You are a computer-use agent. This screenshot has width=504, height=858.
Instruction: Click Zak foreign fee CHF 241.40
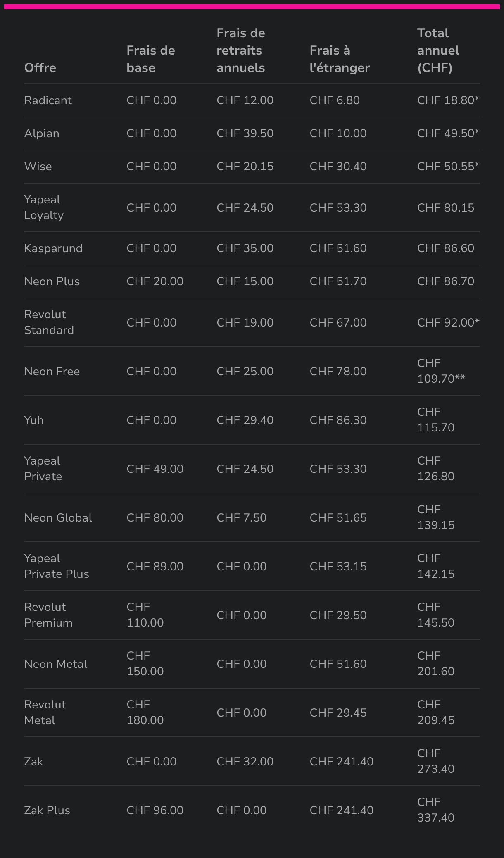tap(341, 762)
